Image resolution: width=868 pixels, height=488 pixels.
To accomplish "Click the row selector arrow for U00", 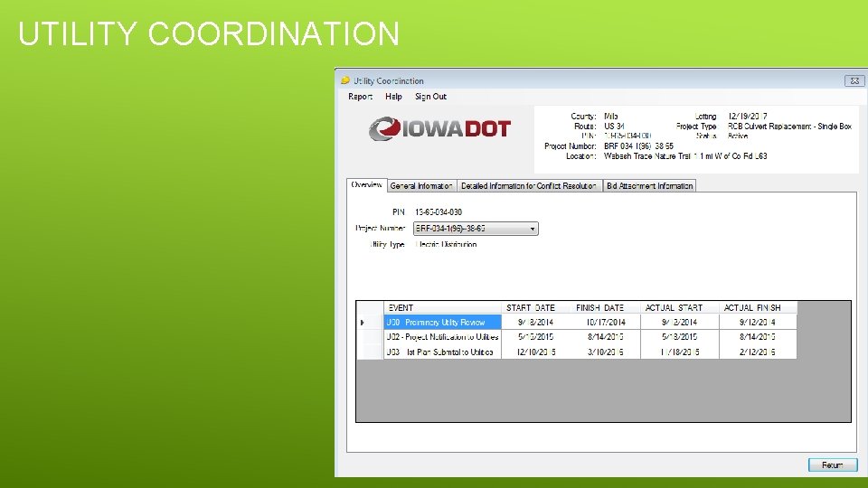I will 369,322.
